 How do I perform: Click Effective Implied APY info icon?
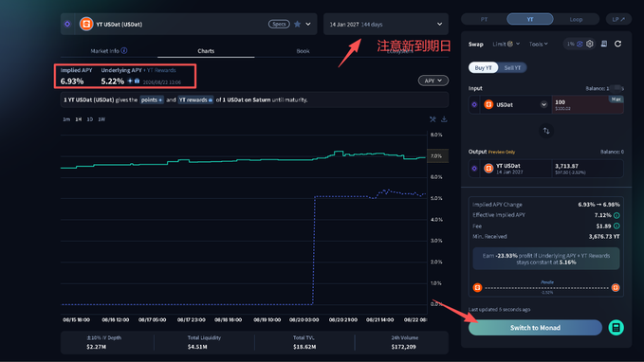616,215
